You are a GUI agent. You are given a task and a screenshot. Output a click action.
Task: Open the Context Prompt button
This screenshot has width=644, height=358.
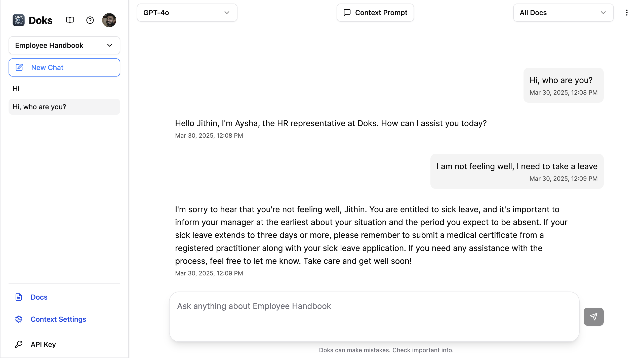pos(375,13)
